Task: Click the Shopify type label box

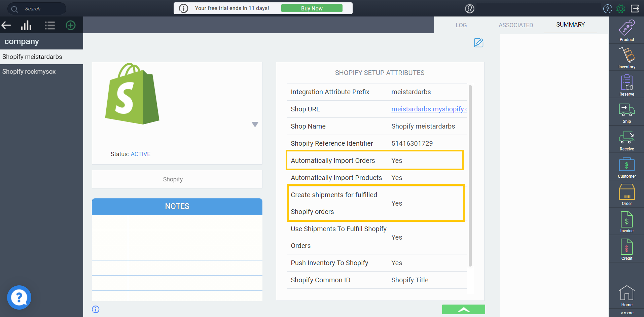Action: click(177, 179)
